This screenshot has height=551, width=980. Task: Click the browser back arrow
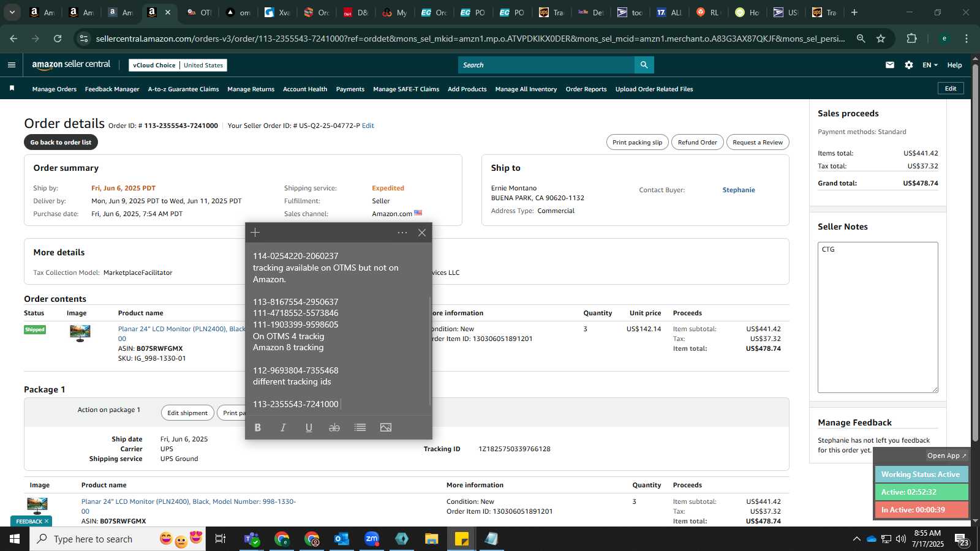coord(13,39)
